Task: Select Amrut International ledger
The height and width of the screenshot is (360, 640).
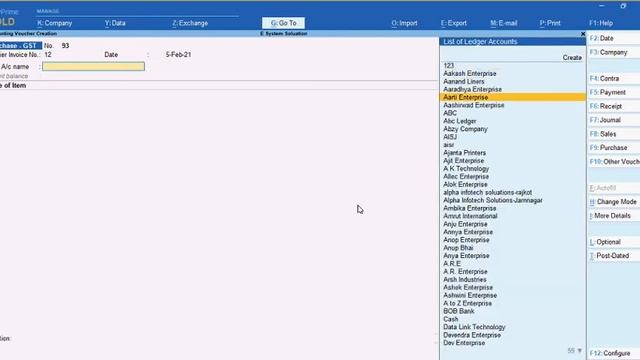Action: coord(470,216)
